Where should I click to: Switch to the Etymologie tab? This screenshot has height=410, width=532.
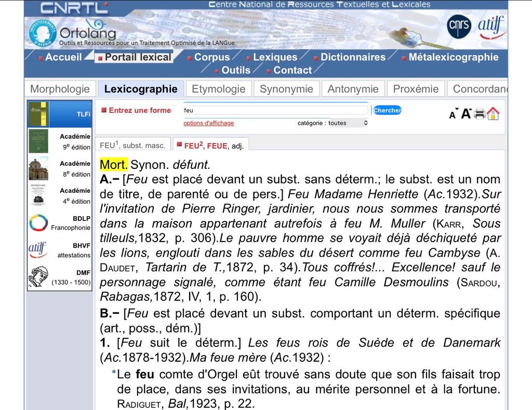click(218, 89)
